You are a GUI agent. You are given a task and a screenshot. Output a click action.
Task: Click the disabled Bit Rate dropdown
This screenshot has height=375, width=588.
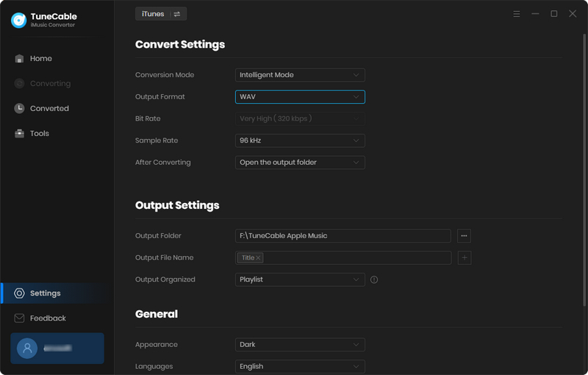tap(300, 118)
